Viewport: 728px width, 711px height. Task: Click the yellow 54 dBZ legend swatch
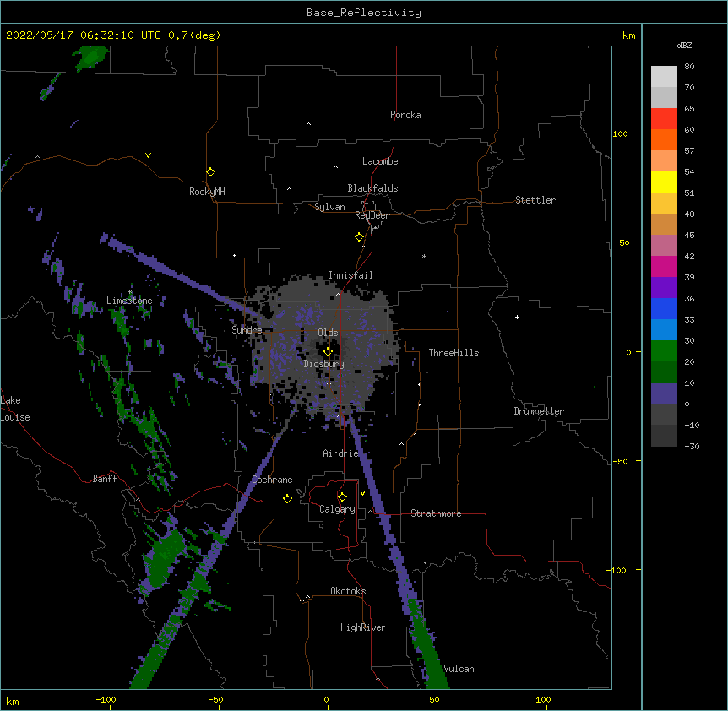click(664, 182)
